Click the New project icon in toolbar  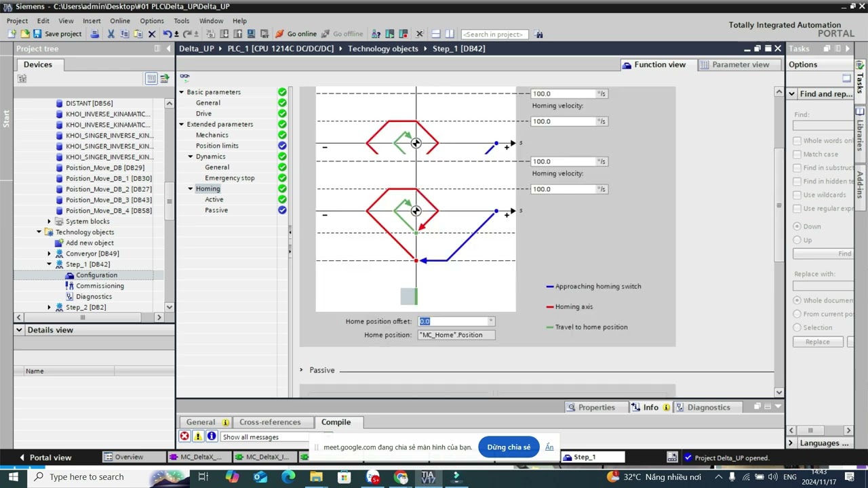point(12,34)
